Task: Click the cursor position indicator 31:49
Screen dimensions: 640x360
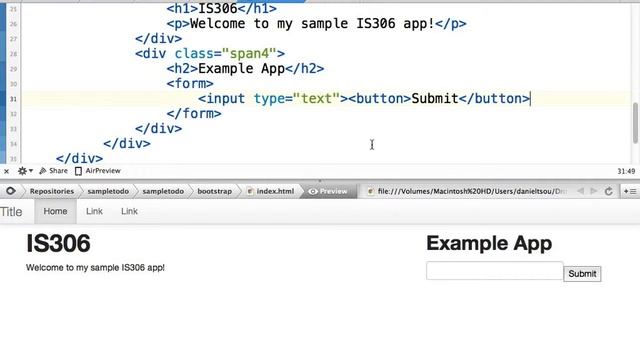Action: point(626,171)
